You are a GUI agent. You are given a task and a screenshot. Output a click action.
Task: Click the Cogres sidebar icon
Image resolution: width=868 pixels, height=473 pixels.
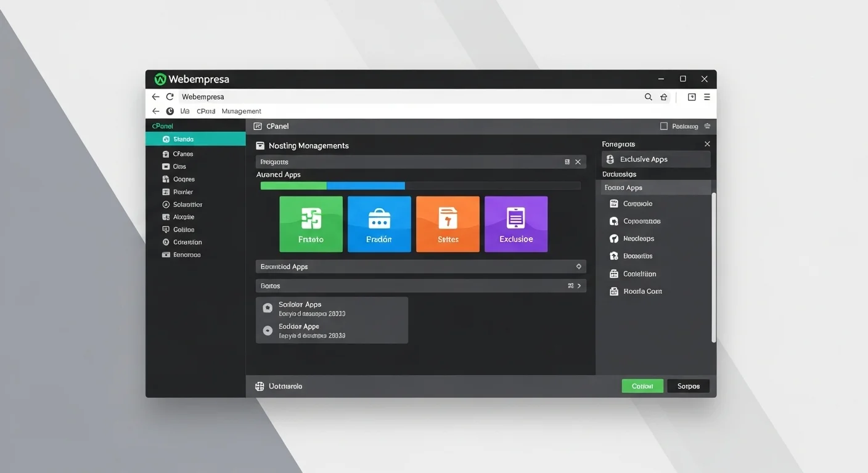pos(166,179)
